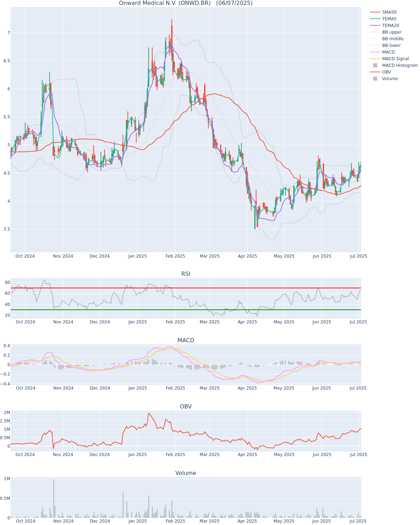The height and width of the screenshot is (525, 420).
Task: Click the Feb 2025 label on price chart
Action: [175, 256]
